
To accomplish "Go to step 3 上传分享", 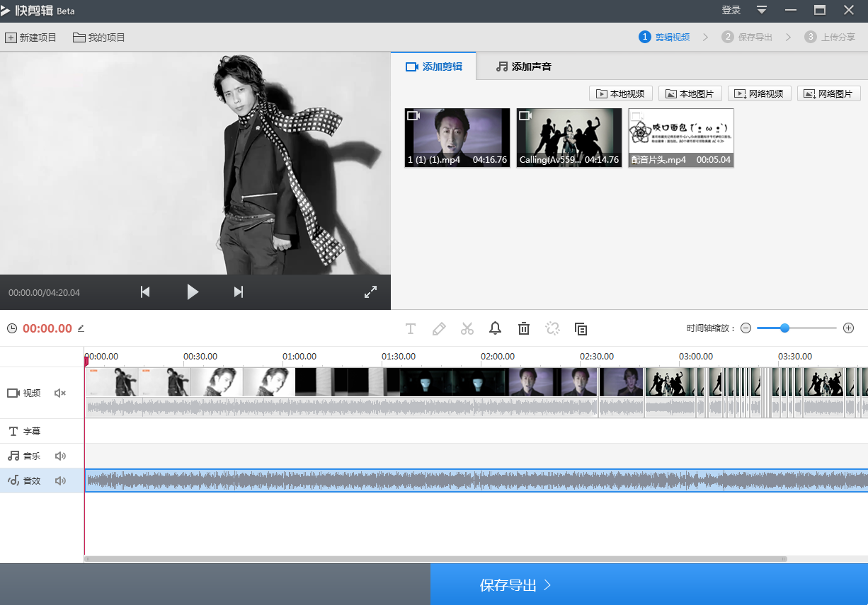I will (x=830, y=37).
